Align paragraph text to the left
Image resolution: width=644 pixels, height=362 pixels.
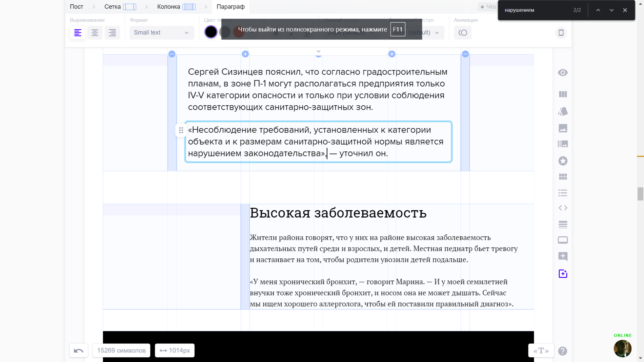(x=78, y=33)
